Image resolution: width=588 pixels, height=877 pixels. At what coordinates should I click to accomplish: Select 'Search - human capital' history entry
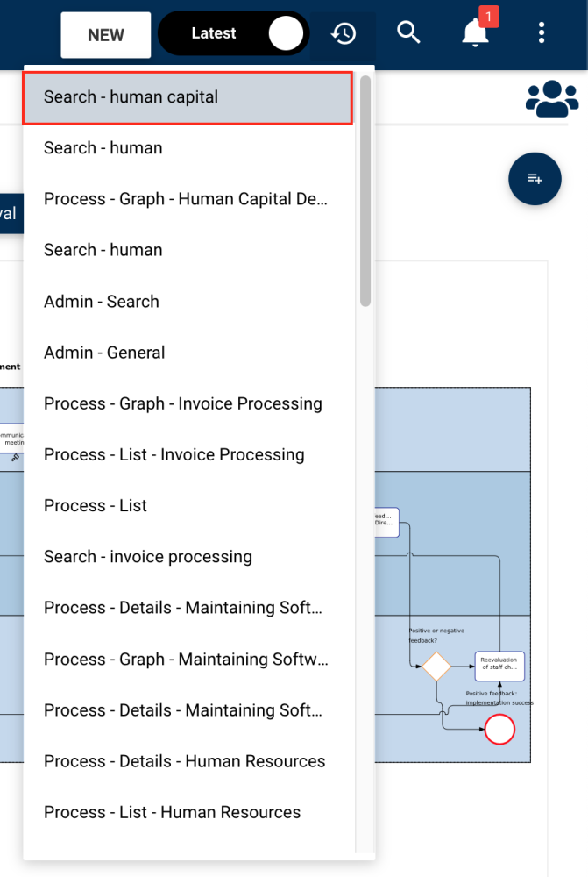[188, 97]
